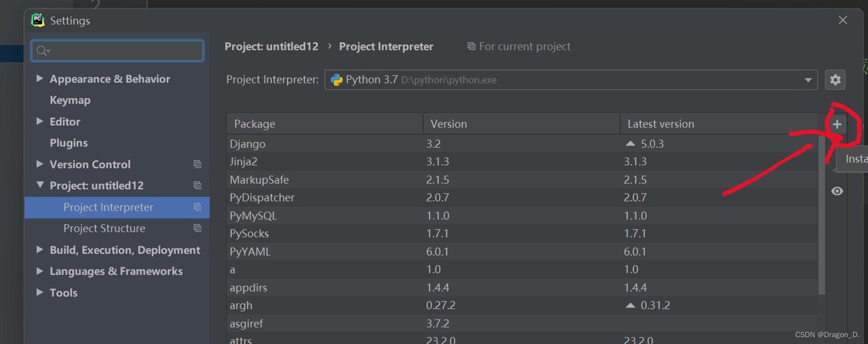The width and height of the screenshot is (868, 344).
Task: Click project-level icon beside Project Interpreter
Action: (197, 207)
